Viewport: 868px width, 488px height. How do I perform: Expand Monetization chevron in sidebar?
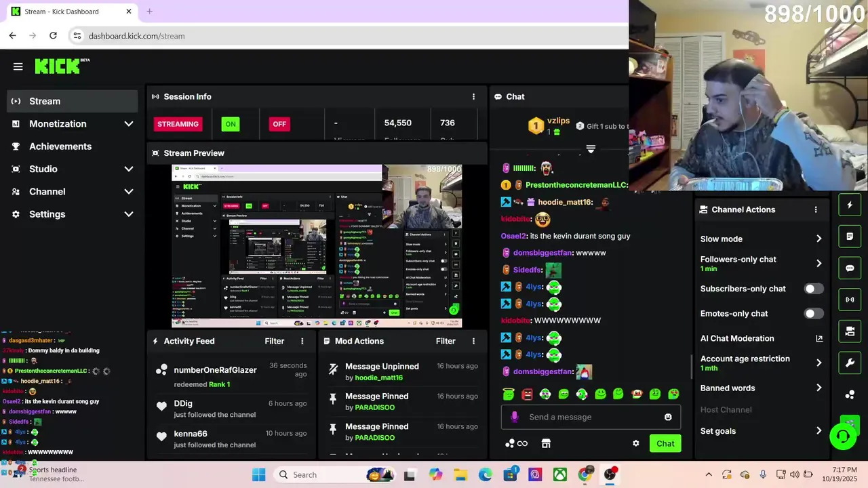coord(129,124)
